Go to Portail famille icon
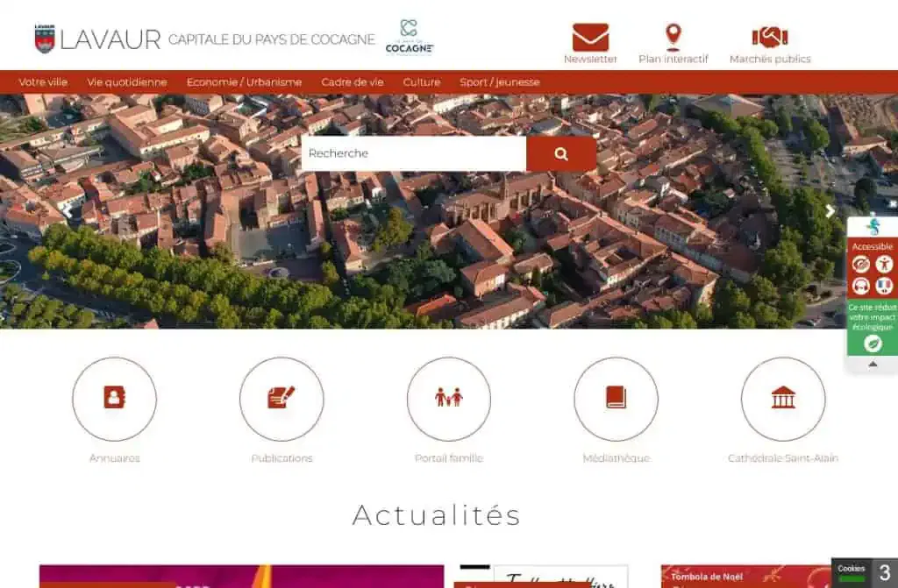 point(448,399)
